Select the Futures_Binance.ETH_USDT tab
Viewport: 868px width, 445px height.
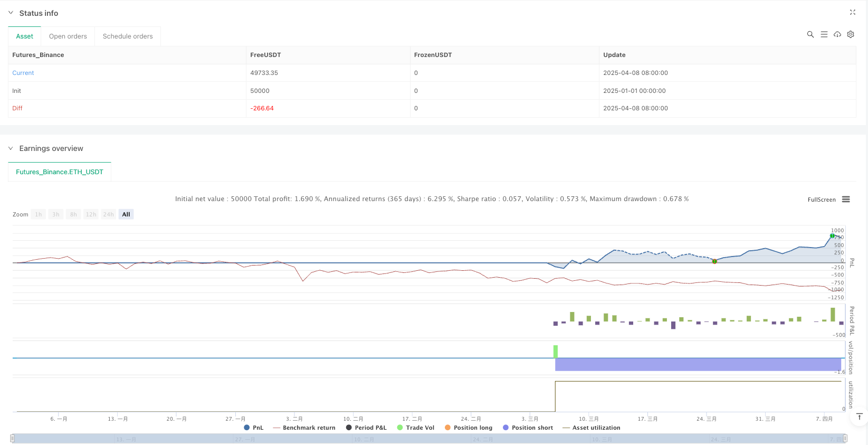click(x=60, y=172)
